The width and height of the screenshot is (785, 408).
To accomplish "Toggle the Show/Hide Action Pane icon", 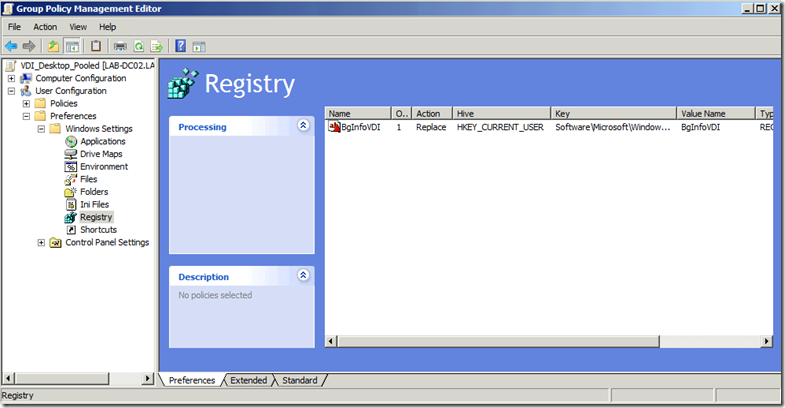I will point(199,47).
